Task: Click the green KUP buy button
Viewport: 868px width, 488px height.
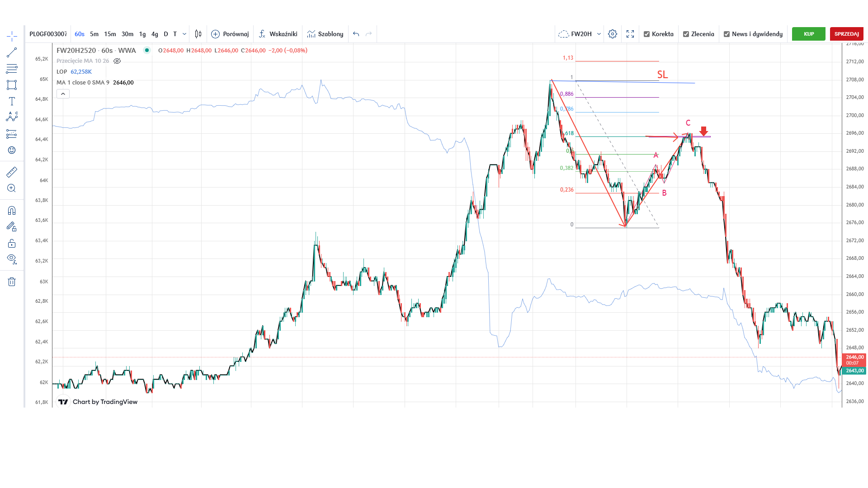Action: pyautogui.click(x=809, y=34)
